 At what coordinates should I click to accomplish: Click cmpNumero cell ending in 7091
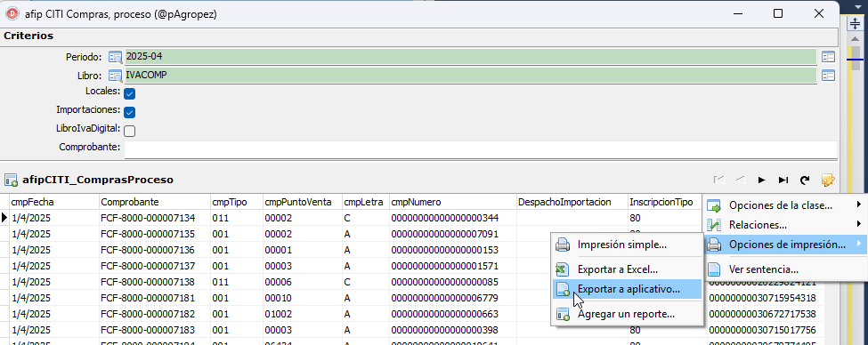pos(453,234)
